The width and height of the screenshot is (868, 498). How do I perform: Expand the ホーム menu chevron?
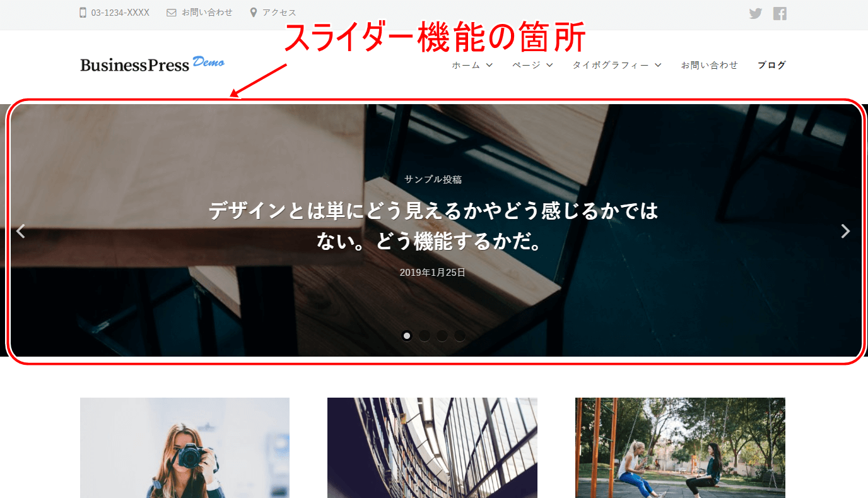(x=490, y=65)
